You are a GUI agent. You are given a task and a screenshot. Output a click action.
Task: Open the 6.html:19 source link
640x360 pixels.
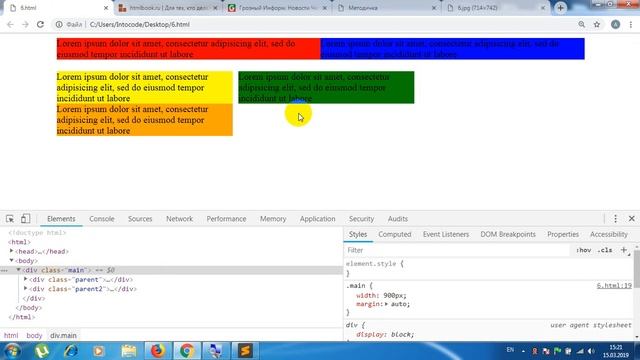pyautogui.click(x=614, y=286)
